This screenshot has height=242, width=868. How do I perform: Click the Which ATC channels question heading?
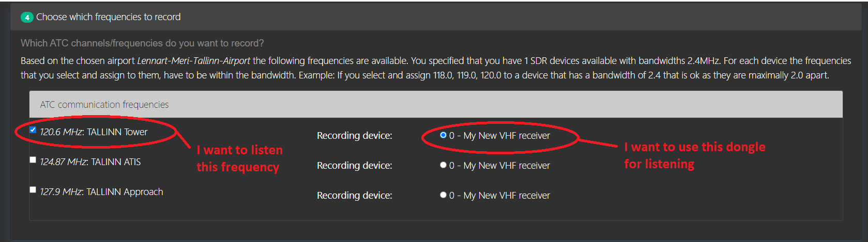(x=142, y=43)
